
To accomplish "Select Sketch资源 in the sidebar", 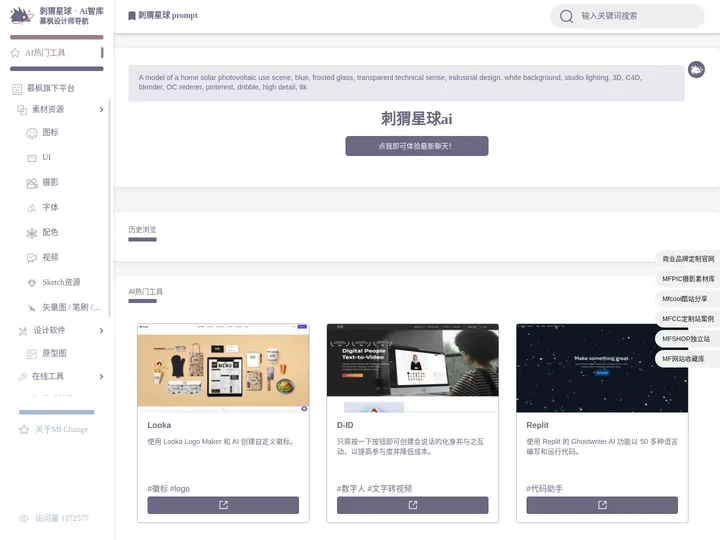I will pyautogui.click(x=61, y=282).
